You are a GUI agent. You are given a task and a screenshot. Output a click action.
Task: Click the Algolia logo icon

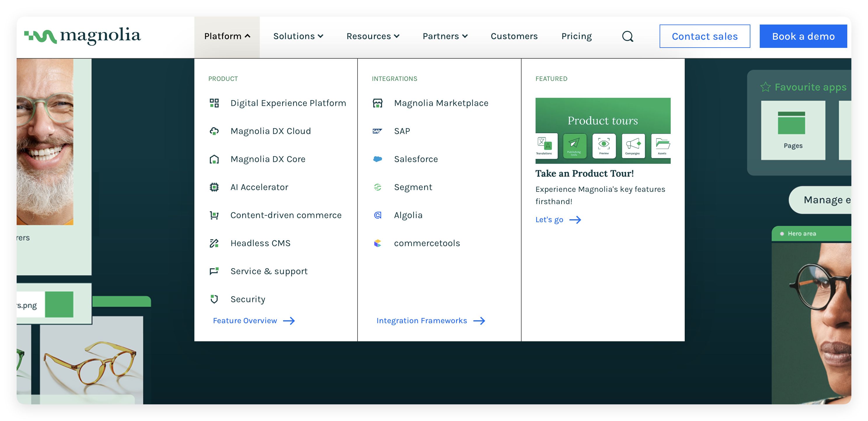[377, 215]
